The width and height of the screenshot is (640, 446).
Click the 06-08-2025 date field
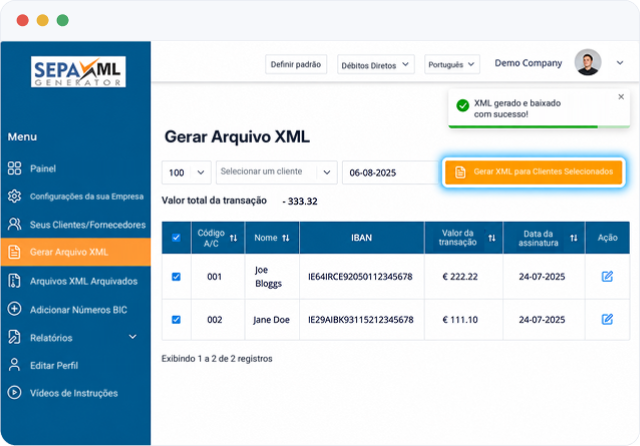pos(391,173)
